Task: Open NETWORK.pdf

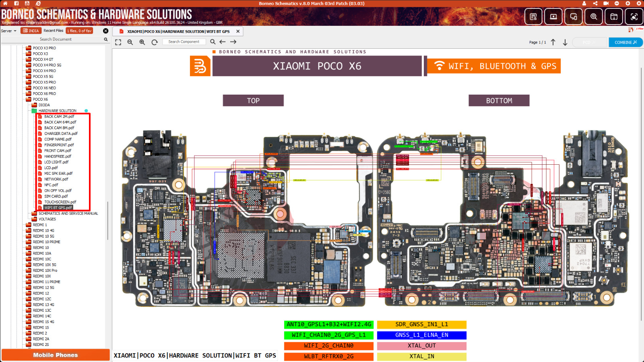Action: tap(56, 179)
